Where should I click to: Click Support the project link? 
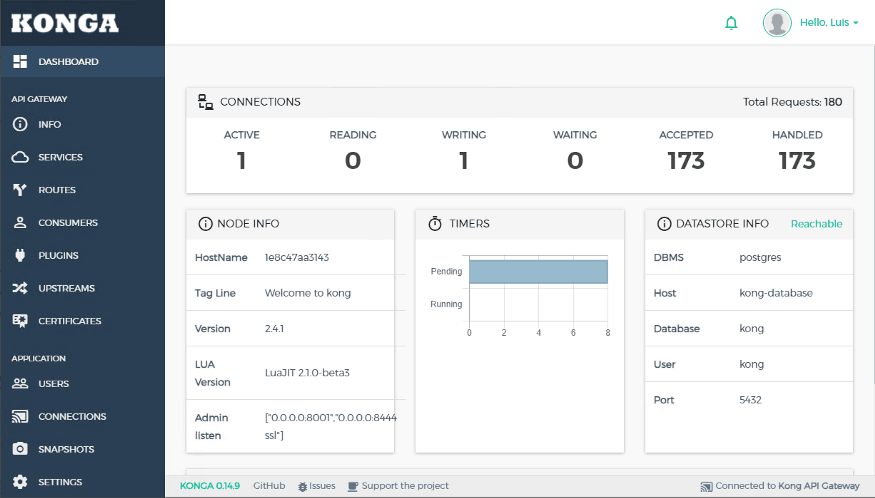pos(398,486)
